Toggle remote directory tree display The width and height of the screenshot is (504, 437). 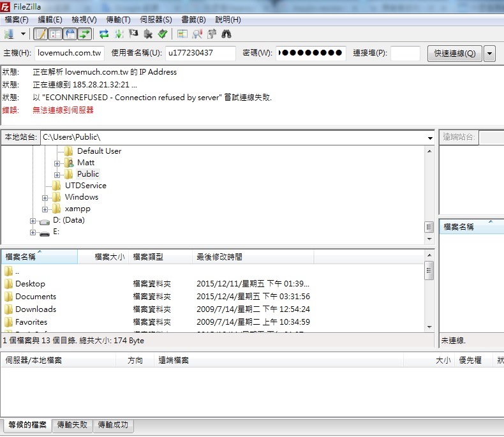(x=70, y=34)
